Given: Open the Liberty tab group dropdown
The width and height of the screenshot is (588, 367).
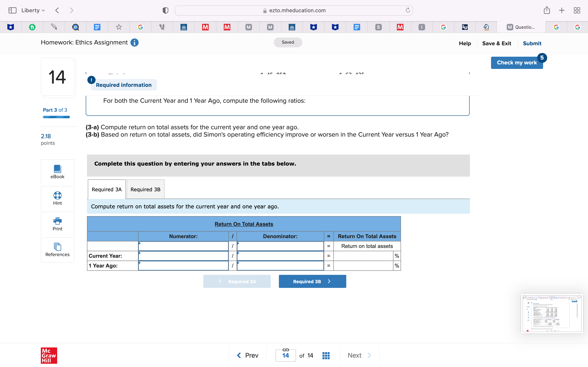Looking at the screenshot, I should (x=33, y=10).
